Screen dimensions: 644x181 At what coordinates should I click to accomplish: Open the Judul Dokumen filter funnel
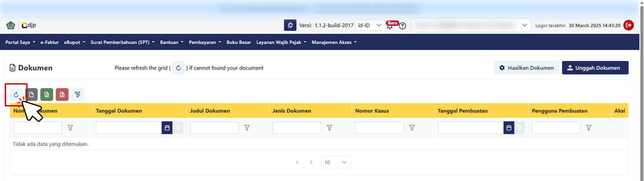click(x=247, y=128)
